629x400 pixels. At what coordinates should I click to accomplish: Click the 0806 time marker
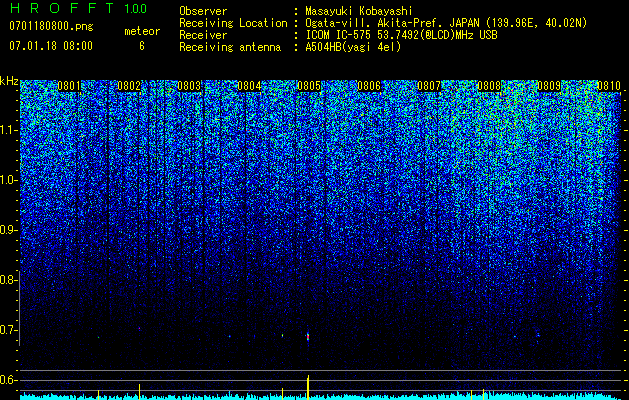pos(369,86)
